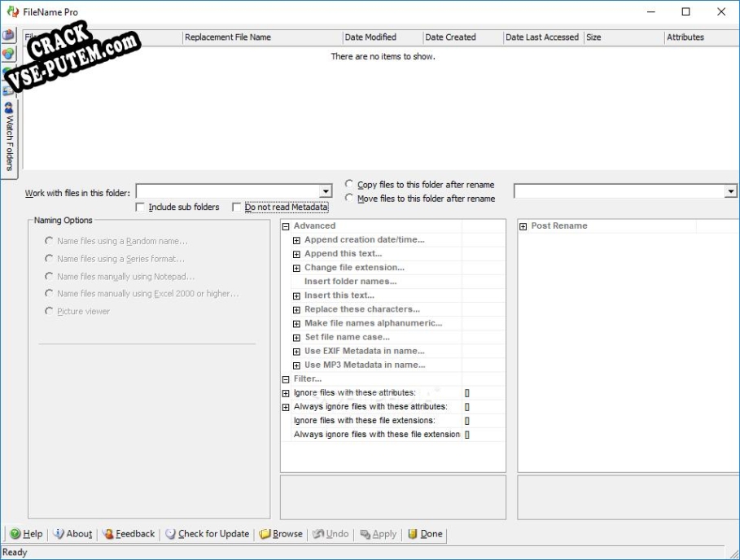The height and width of the screenshot is (560, 740).
Task: Expand Always ignore files with these attributes
Action: click(x=286, y=407)
